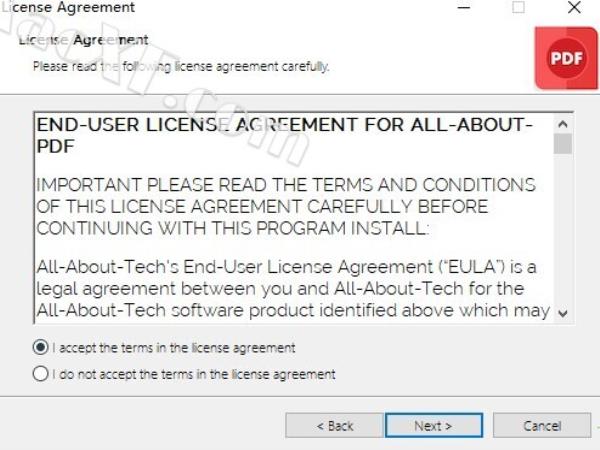Click the license text scrollbar thumb
This screenshot has width=600, height=450.
click(562, 143)
